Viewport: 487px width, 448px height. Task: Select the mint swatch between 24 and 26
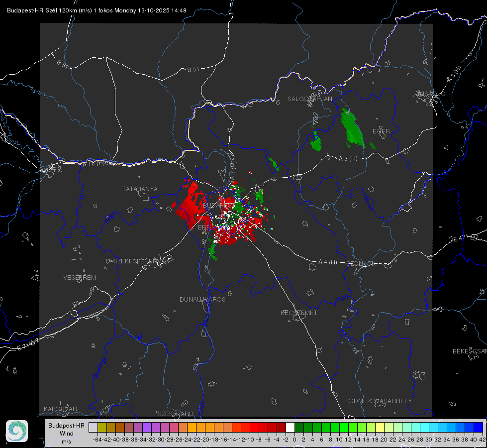[406, 427]
